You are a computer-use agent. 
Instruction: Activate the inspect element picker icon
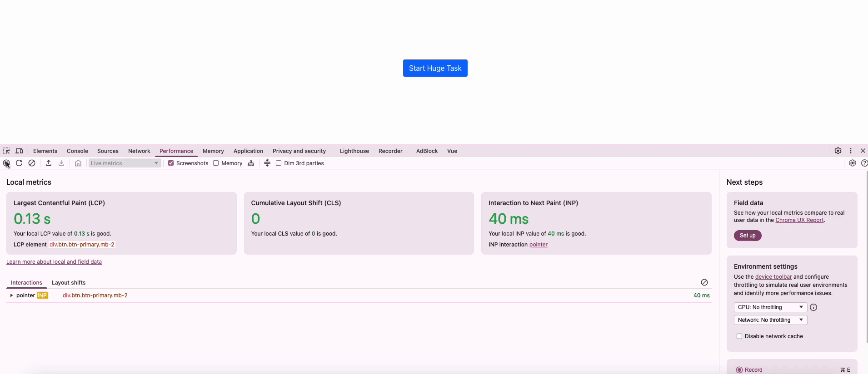pyautogui.click(x=6, y=151)
